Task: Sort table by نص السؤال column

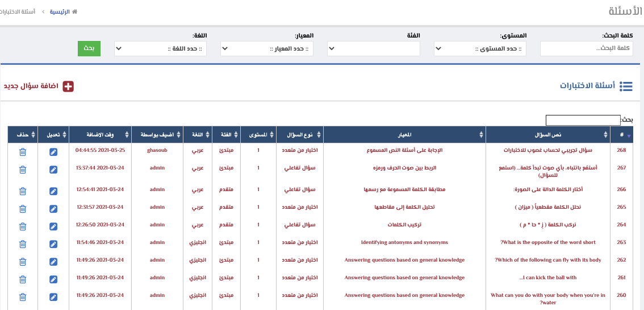Action: tap(548, 134)
